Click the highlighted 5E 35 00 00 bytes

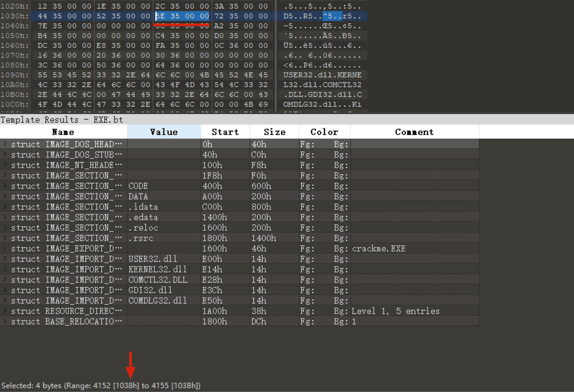182,15
